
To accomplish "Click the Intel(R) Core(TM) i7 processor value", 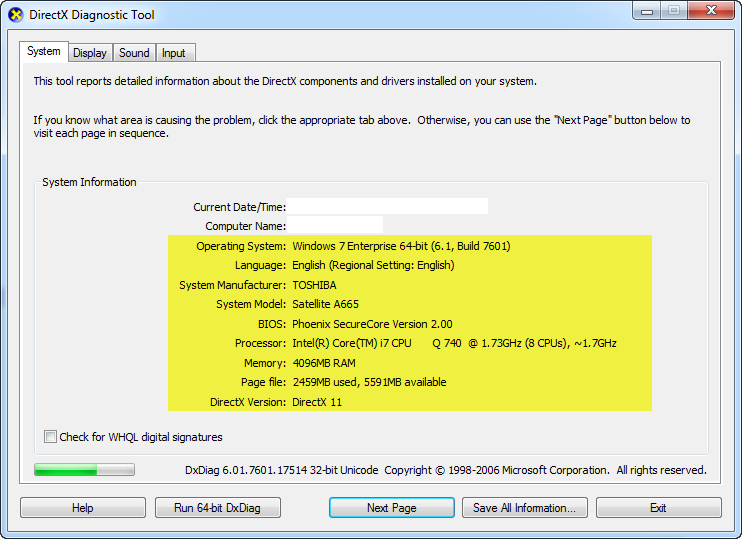I will [x=454, y=343].
